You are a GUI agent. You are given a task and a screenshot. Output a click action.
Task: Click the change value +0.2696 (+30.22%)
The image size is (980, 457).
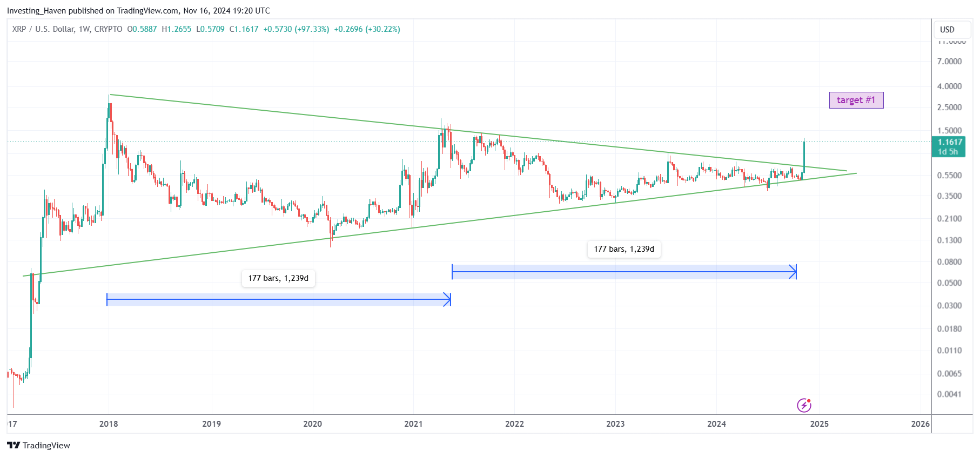[367, 29]
